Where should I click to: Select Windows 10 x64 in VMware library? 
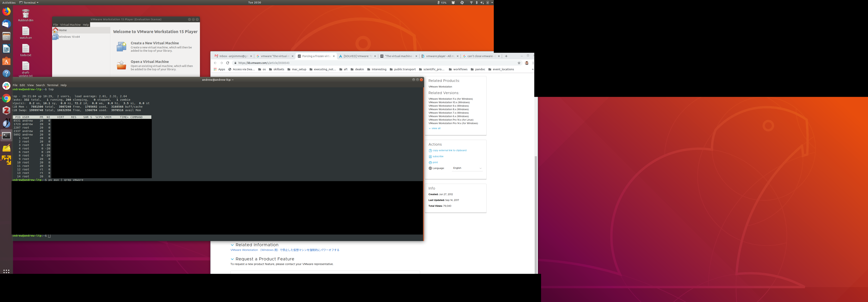click(69, 37)
